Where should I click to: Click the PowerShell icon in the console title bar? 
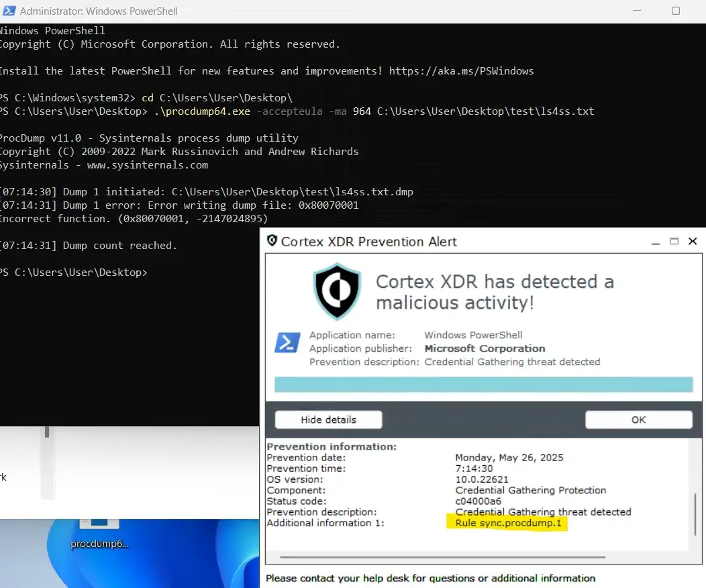pyautogui.click(x=8, y=11)
